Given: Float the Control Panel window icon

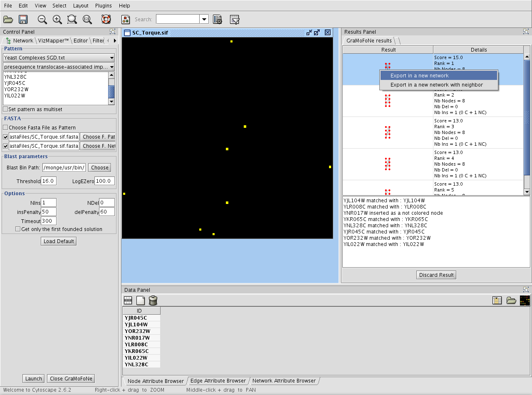Looking at the screenshot, I should click(x=113, y=32).
